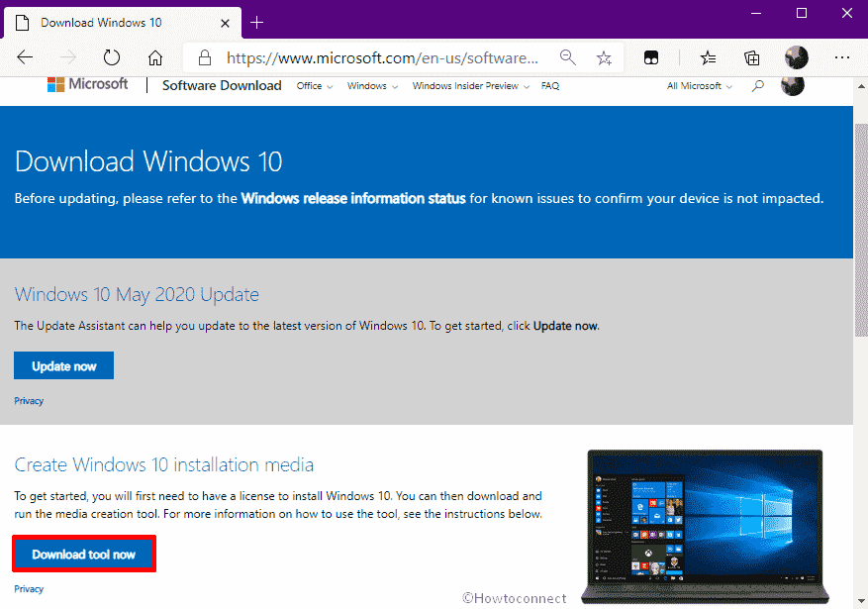Image resolution: width=868 pixels, height=609 pixels.
Task: Close the Download Windows 10 tab
Action: tap(225, 23)
